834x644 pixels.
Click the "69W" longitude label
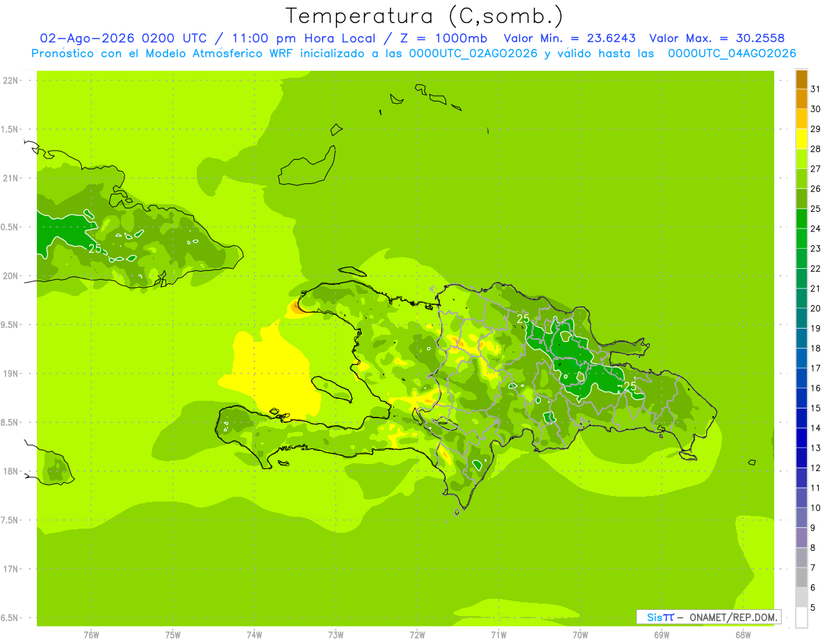662,635
